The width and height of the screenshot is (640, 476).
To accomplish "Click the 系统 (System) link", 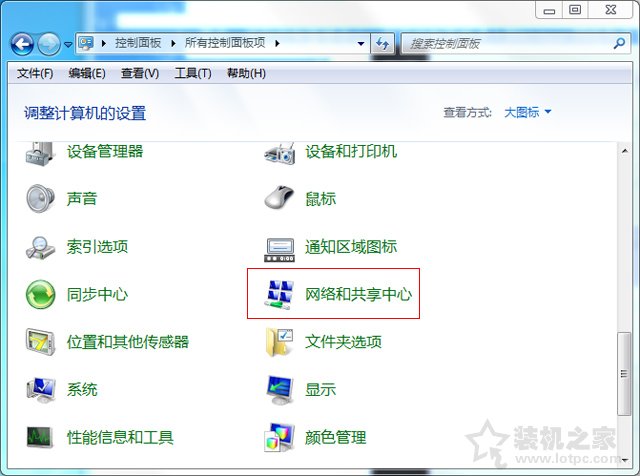I will (82, 389).
